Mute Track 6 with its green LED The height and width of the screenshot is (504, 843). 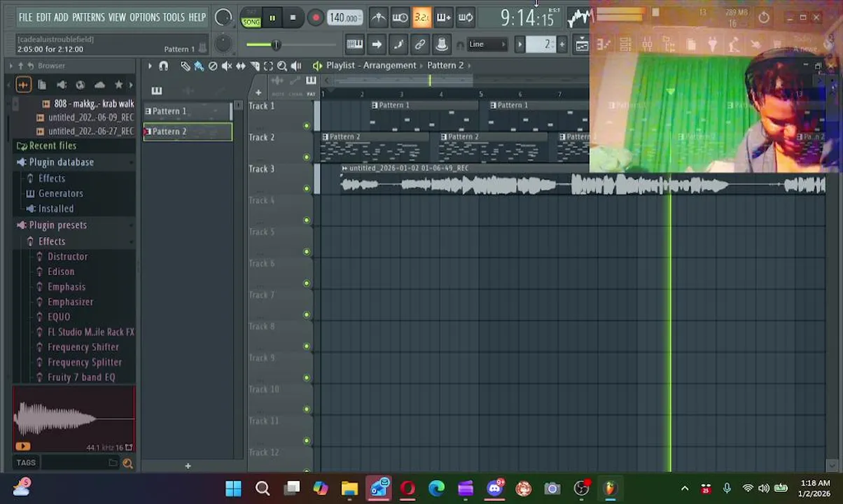306,283
